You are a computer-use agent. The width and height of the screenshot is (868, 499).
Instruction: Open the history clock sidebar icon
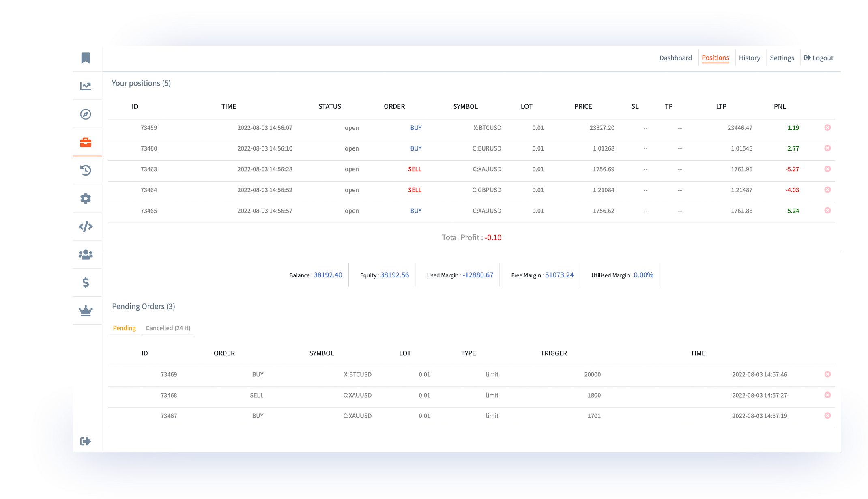86,170
